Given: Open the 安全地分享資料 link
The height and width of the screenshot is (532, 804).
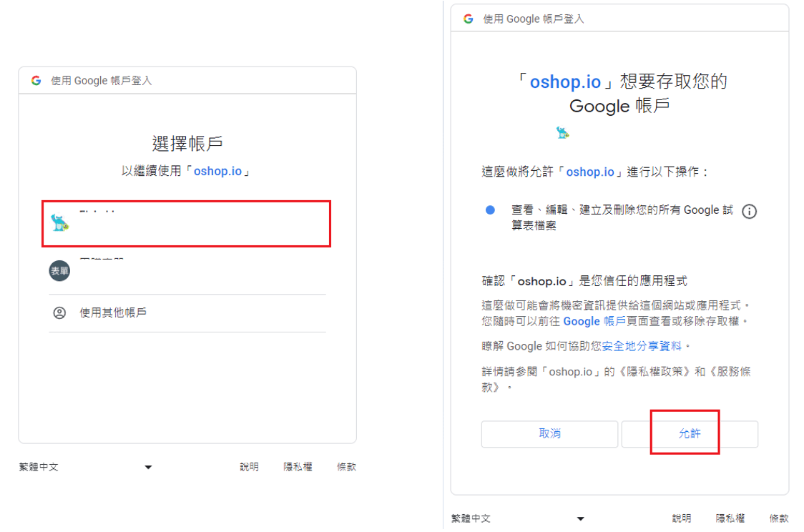Looking at the screenshot, I should (642, 346).
